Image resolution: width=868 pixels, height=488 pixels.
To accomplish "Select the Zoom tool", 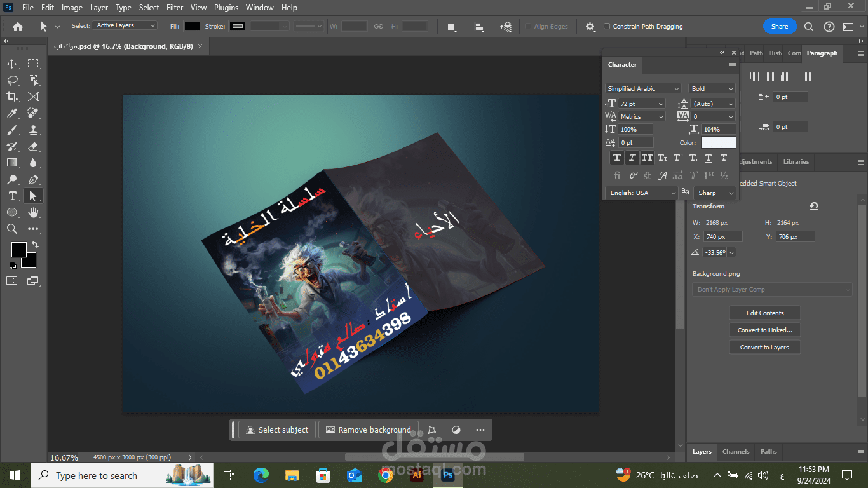I will (x=12, y=229).
